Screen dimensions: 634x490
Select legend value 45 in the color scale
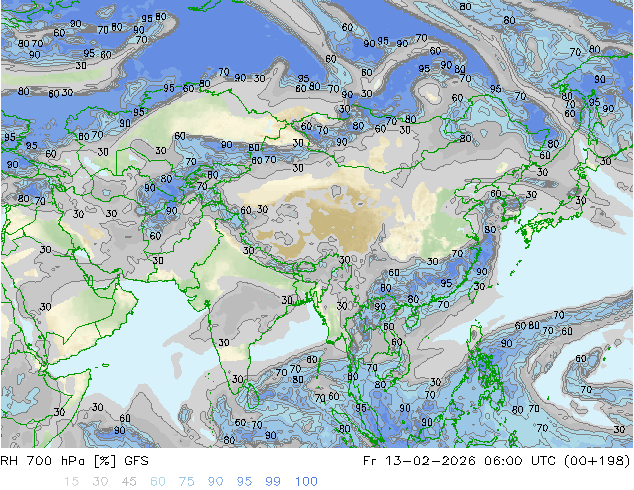coord(129,482)
